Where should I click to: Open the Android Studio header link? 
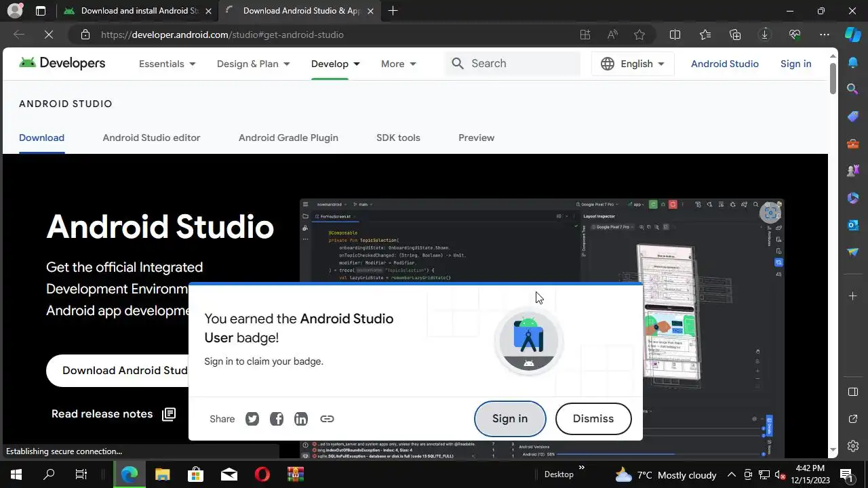(724, 64)
